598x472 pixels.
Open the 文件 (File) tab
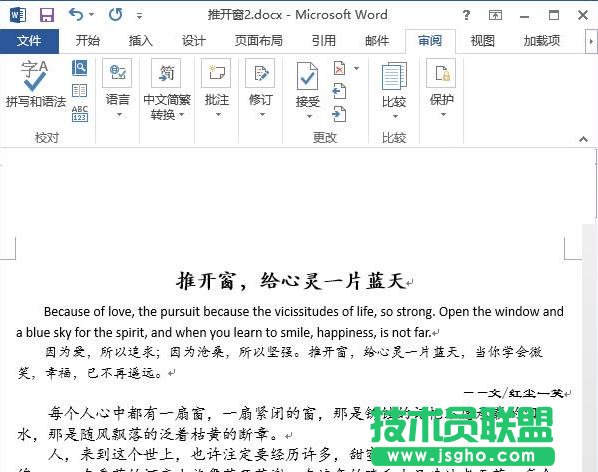(29, 41)
